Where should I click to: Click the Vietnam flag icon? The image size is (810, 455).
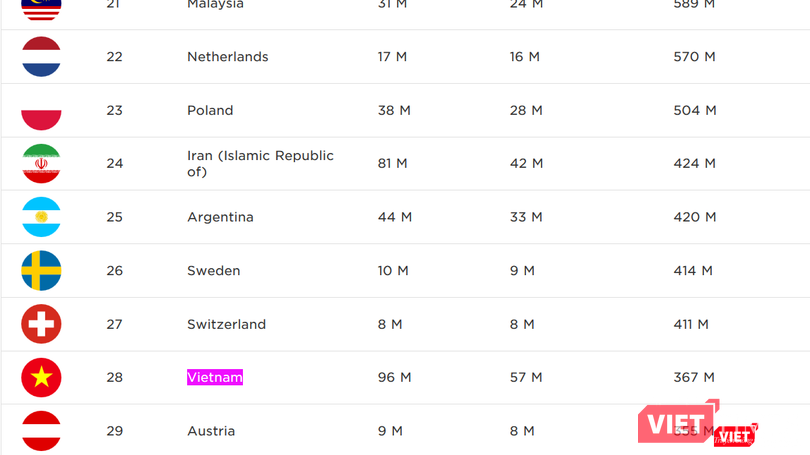(x=42, y=378)
